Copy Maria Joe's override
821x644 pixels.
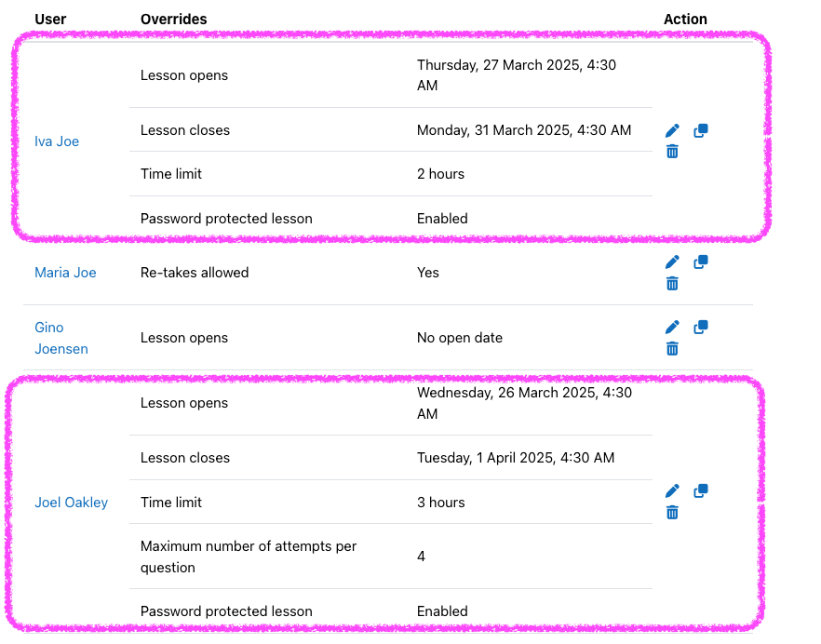point(701,262)
